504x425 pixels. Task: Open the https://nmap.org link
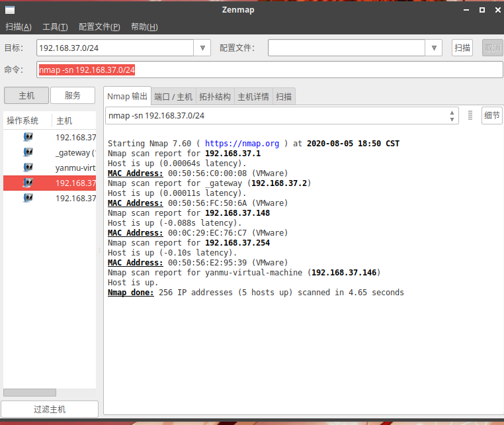pyautogui.click(x=242, y=144)
